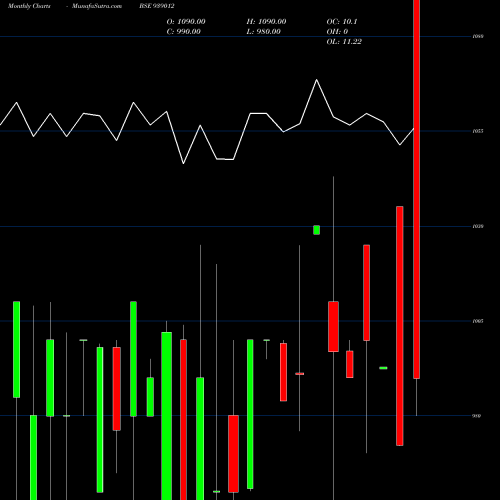Click the highest peak of the white line
The width and height of the screenshot is (500, 500).
tap(316, 80)
